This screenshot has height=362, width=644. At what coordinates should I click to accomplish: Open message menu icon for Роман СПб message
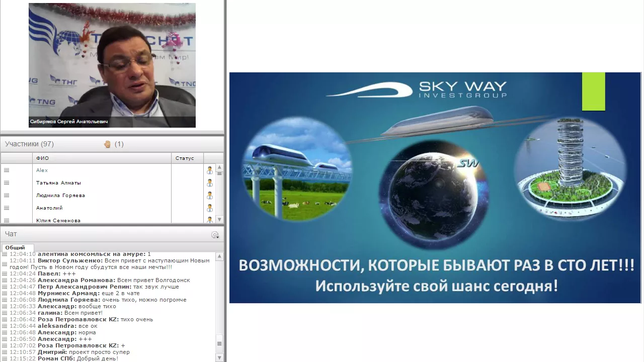(x=5, y=358)
